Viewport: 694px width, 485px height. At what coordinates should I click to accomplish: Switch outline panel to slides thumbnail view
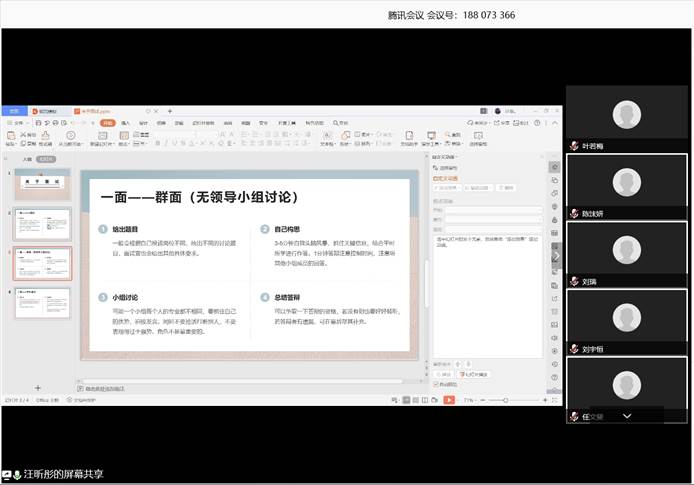point(46,159)
